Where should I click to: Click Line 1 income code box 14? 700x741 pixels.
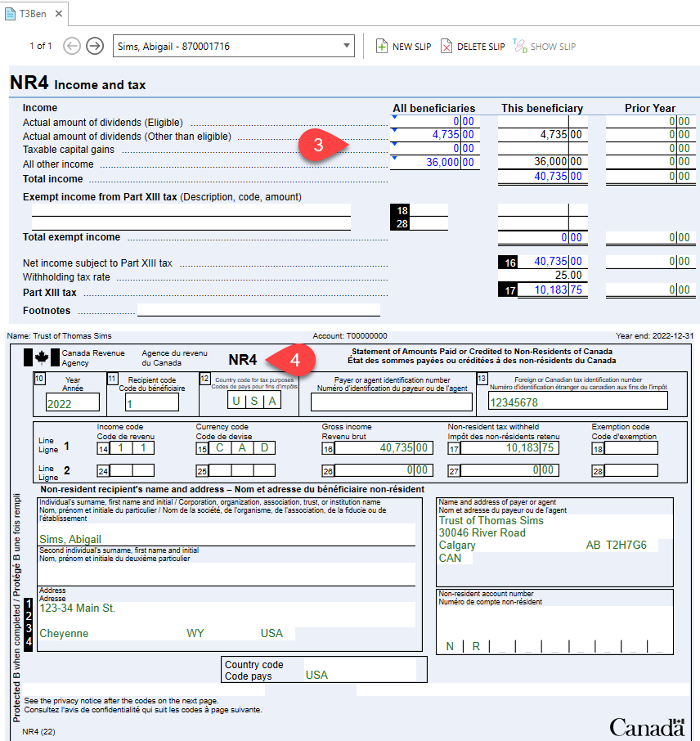click(x=132, y=447)
